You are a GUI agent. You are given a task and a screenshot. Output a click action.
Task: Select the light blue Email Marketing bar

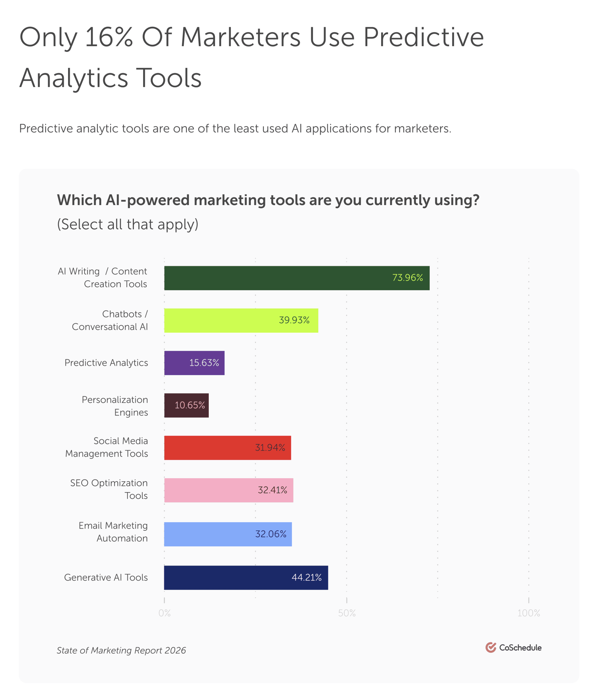tap(228, 534)
